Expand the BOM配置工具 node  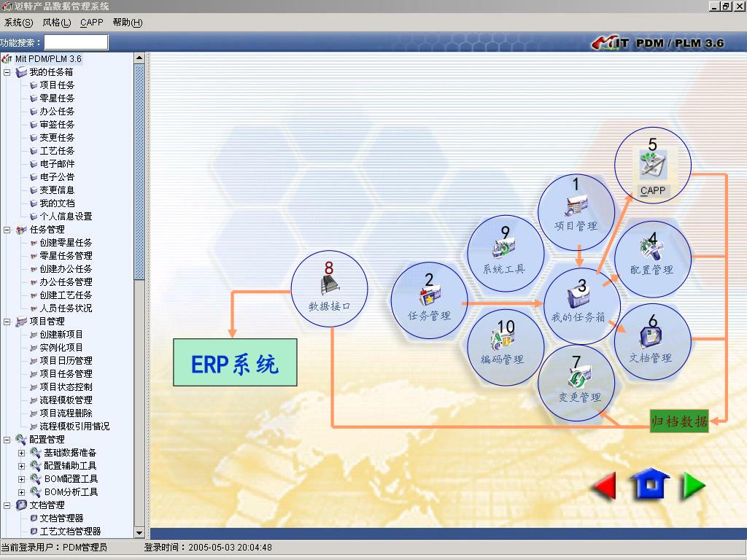coord(21,479)
